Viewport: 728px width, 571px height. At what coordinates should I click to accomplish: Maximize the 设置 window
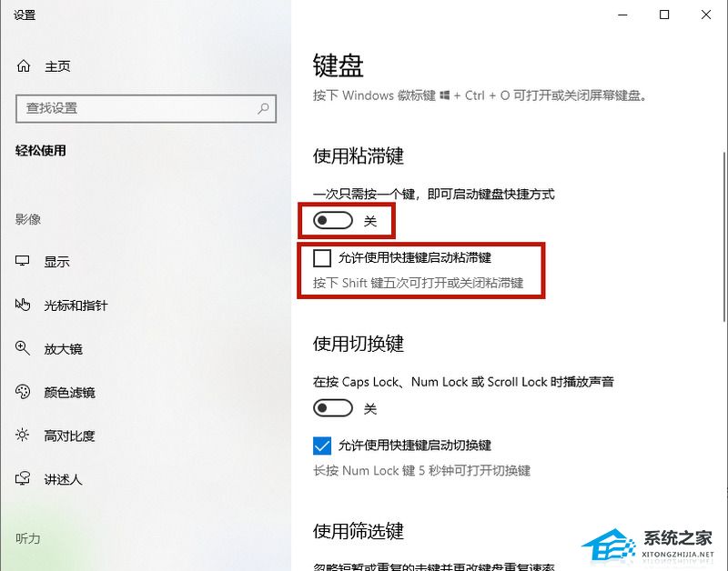664,15
